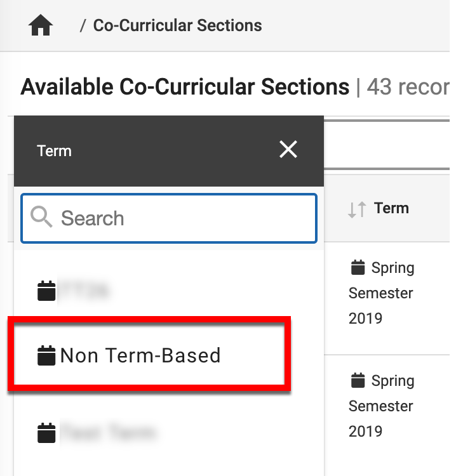Select the blurred term above Non Term-Based
The height and width of the screenshot is (476, 456).
click(x=84, y=291)
